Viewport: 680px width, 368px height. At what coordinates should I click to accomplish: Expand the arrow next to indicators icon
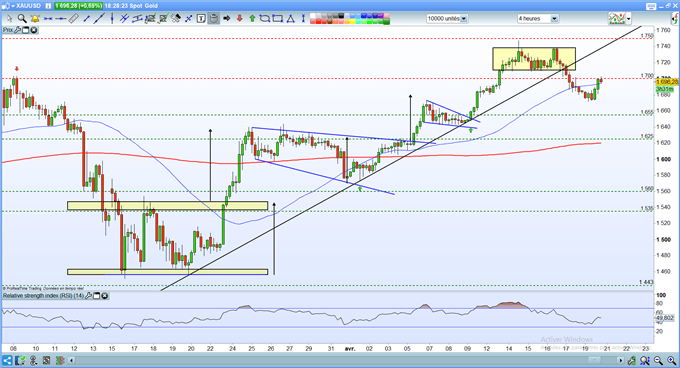[x=629, y=19]
